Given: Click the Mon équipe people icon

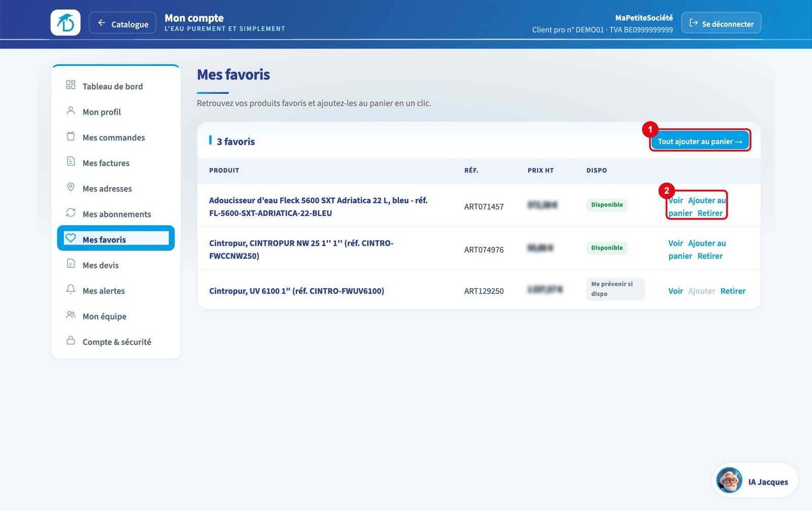Looking at the screenshot, I should click(x=71, y=315).
